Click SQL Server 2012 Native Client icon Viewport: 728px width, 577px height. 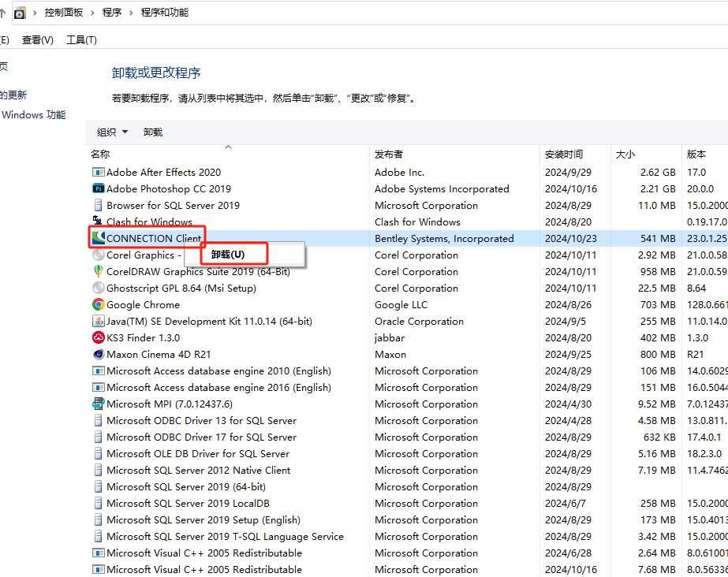[99, 471]
